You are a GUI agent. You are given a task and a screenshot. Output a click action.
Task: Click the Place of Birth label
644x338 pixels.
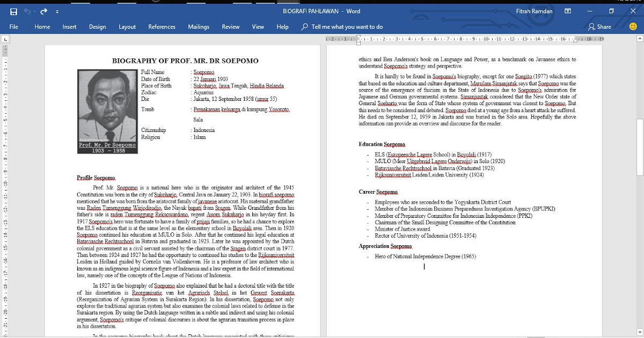tap(156, 86)
